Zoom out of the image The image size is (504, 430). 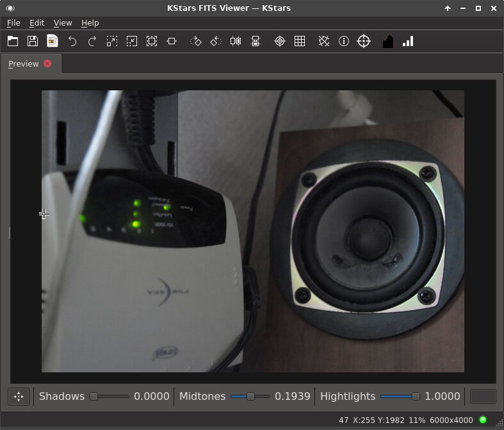point(132,41)
